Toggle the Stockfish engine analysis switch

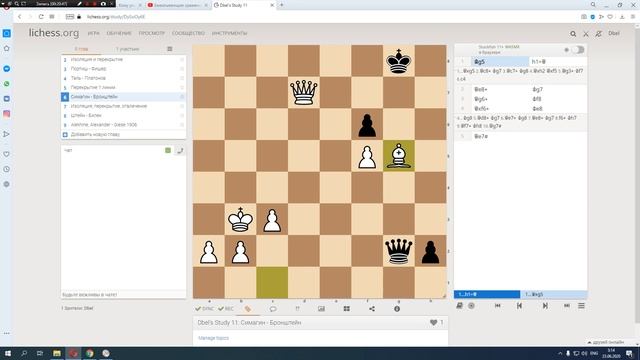[578, 50]
